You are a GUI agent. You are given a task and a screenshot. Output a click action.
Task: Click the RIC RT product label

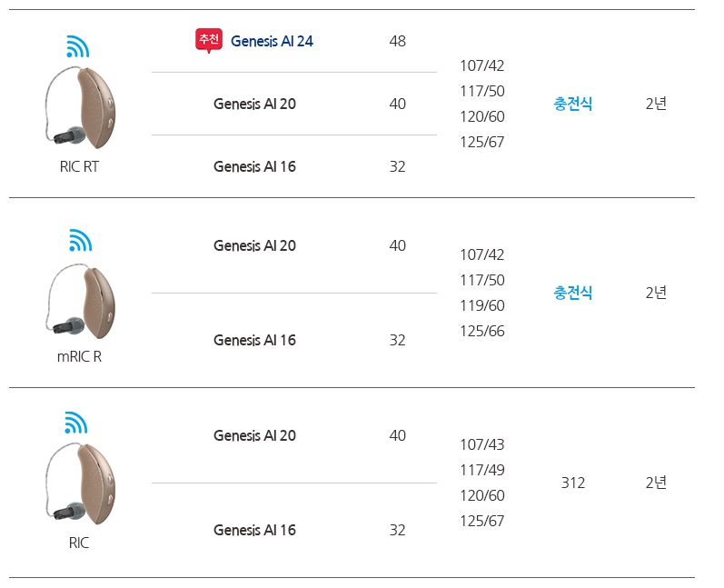point(79,166)
